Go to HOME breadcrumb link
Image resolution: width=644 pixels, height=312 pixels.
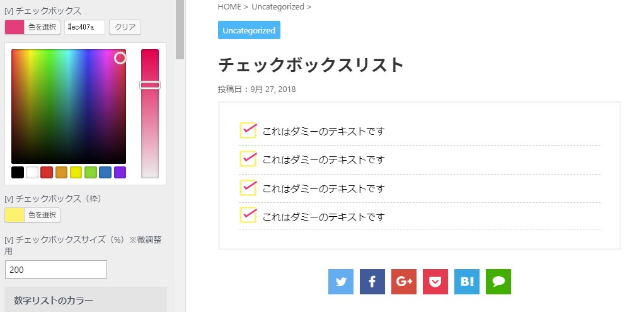click(x=229, y=6)
